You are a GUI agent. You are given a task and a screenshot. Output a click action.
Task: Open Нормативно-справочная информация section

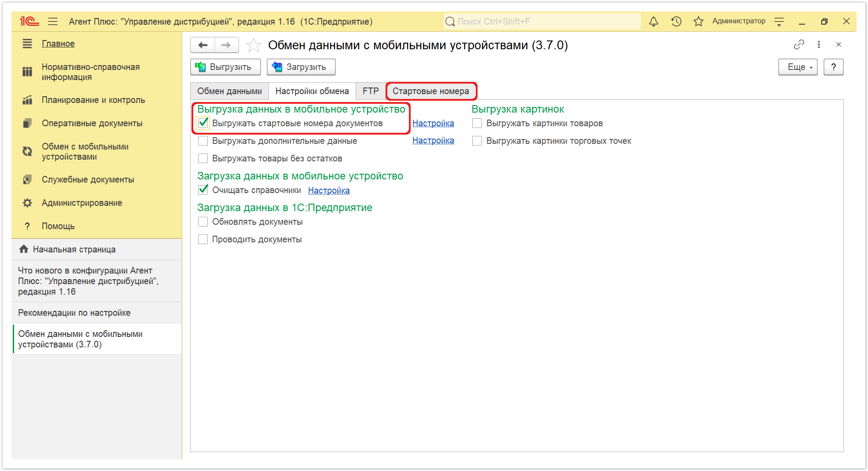coord(91,72)
